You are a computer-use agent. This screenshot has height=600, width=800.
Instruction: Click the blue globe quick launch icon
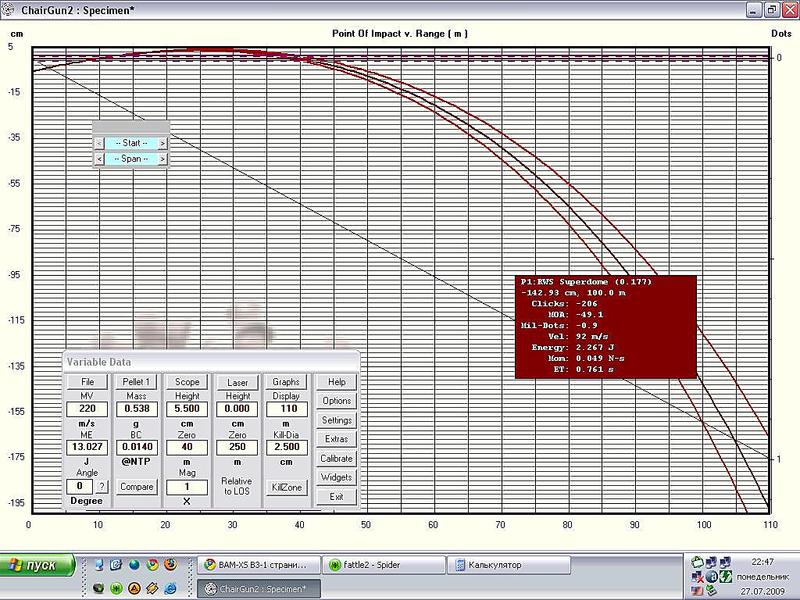[x=134, y=565]
